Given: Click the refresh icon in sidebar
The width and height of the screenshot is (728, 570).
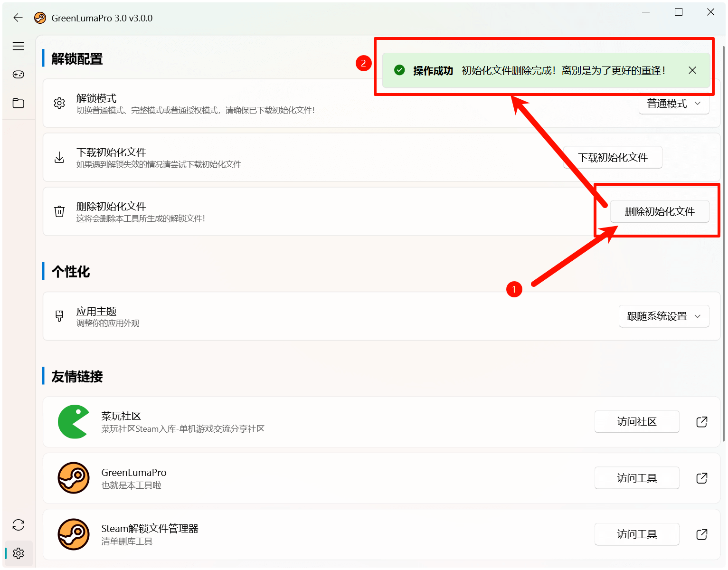Looking at the screenshot, I should (19, 525).
